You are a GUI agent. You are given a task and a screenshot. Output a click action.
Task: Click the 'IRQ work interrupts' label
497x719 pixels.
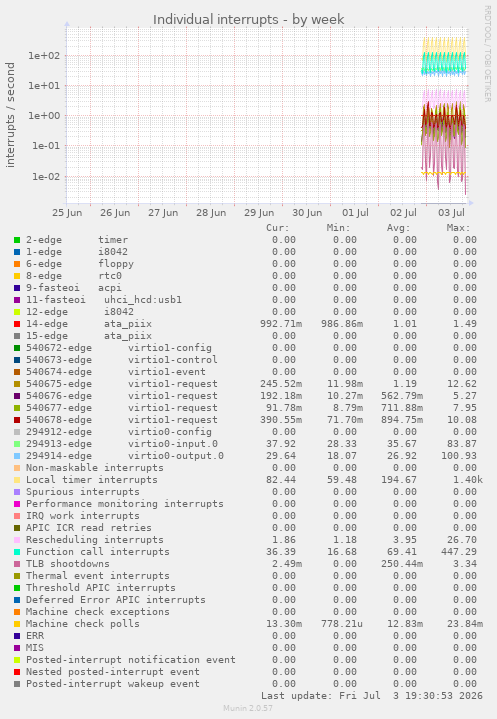[x=83, y=516]
